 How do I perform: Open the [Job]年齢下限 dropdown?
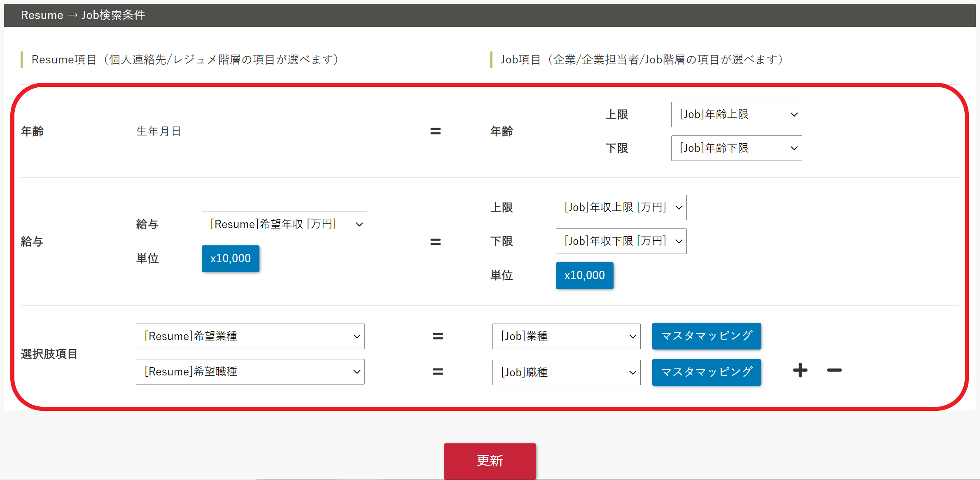click(x=736, y=148)
